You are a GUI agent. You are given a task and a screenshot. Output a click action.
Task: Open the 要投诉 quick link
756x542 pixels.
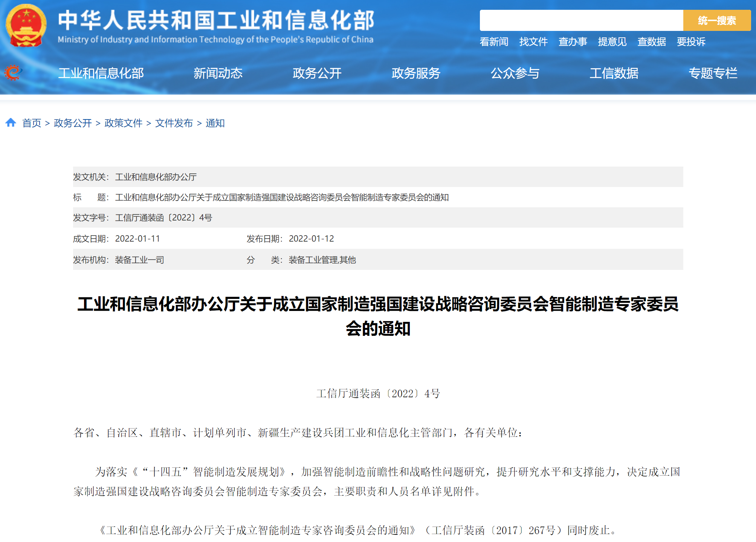(x=691, y=41)
